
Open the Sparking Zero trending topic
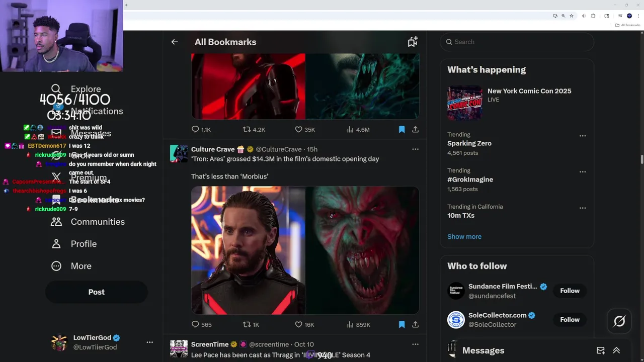pyautogui.click(x=469, y=143)
